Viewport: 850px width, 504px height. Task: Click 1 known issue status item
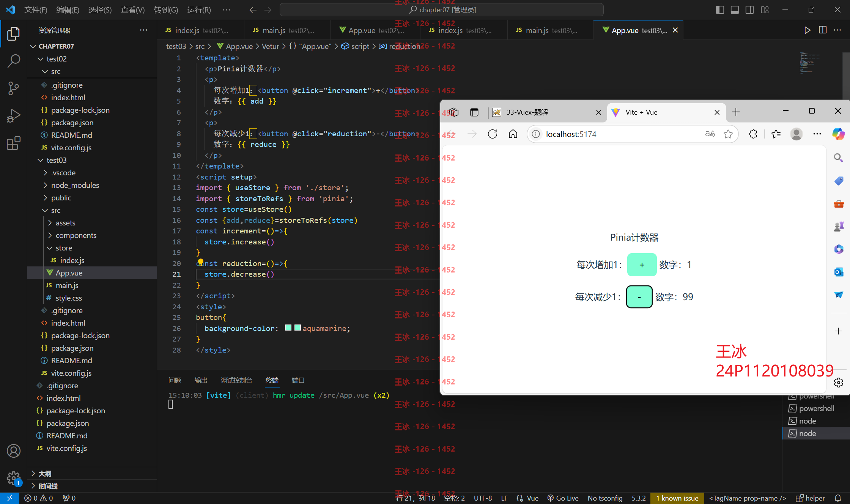tap(677, 498)
